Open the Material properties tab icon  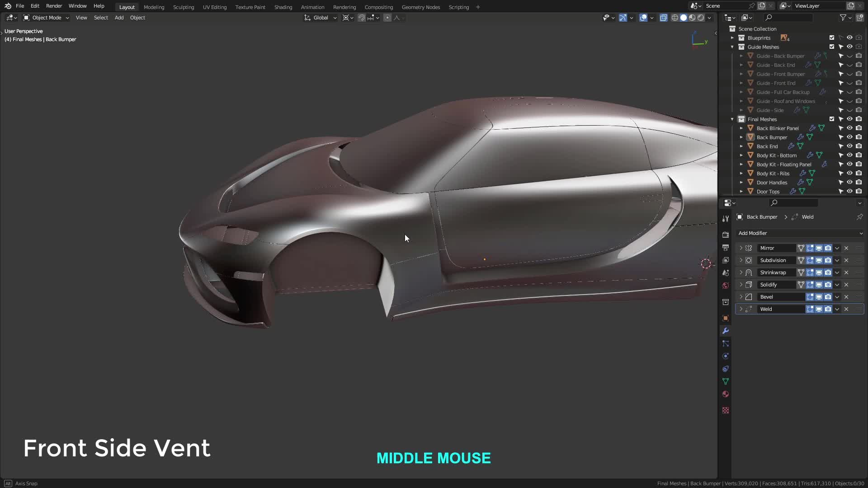click(x=726, y=394)
